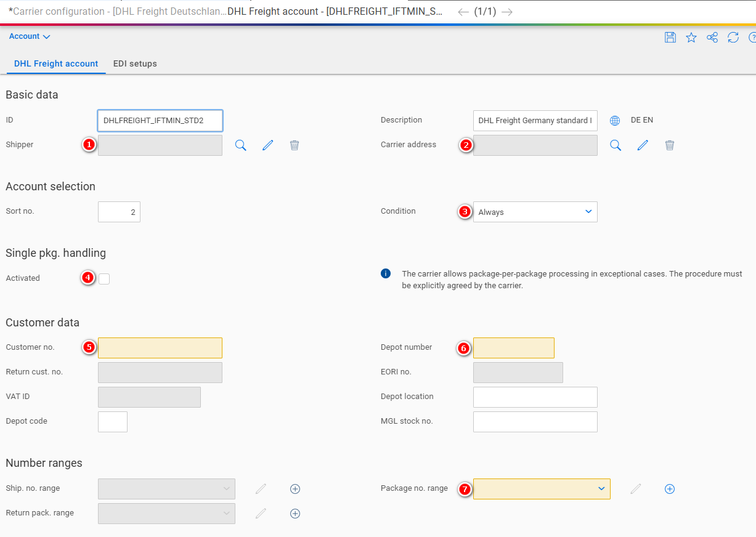Refresh the page with reload icon
Screen dimensions: 756x537
733,38
